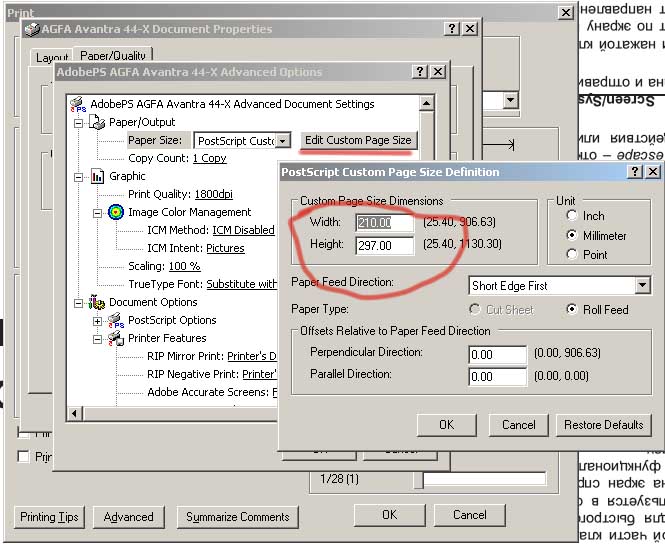Click the Image Color Management target icon

[x=116, y=212]
